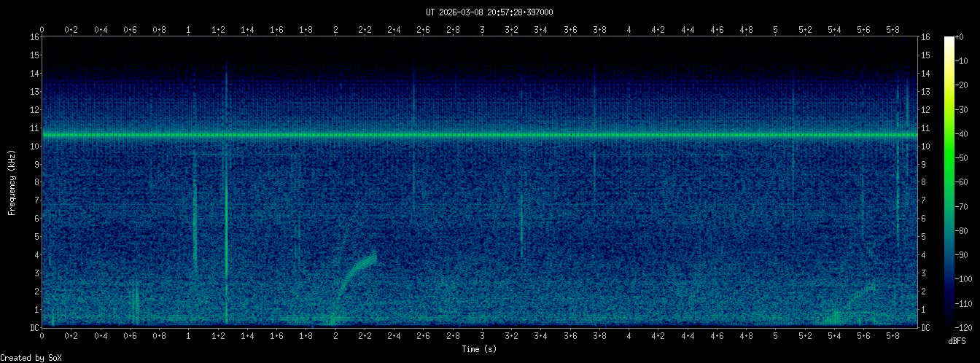
Task: Select the 2 second mark on bottom time axis
Action: [335, 336]
